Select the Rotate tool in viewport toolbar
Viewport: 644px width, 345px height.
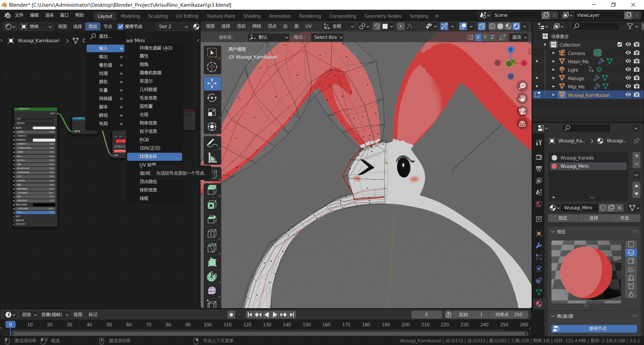coord(212,98)
